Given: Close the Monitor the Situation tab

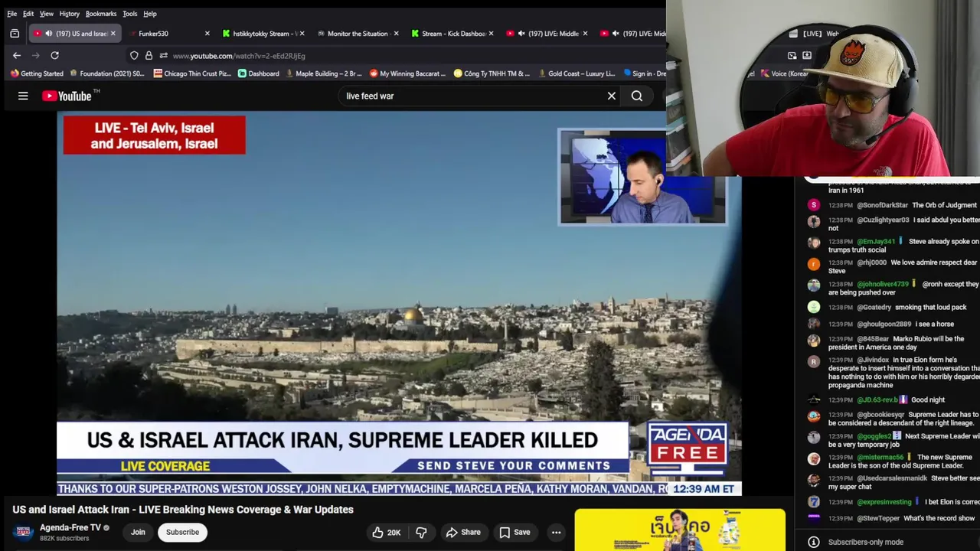Looking at the screenshot, I should click(x=396, y=34).
